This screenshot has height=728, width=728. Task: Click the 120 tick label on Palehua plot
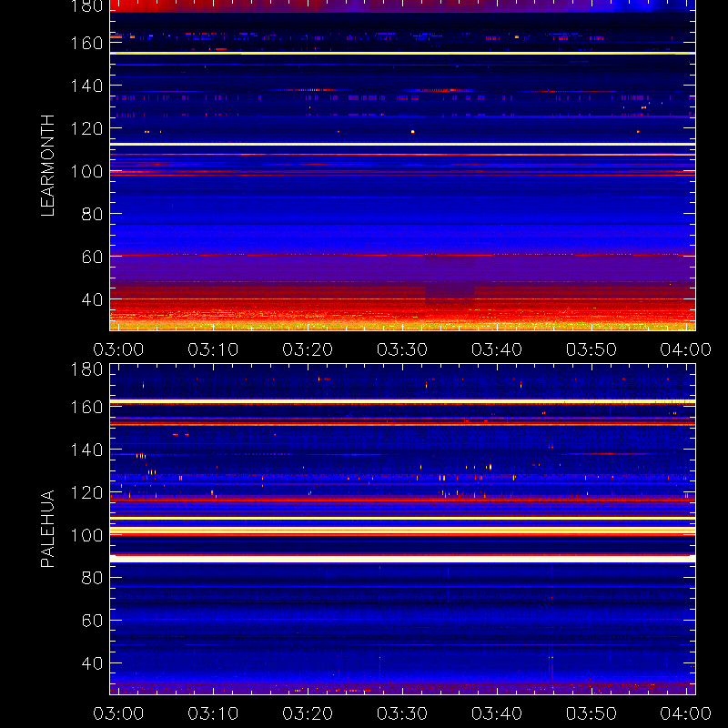click(86, 492)
